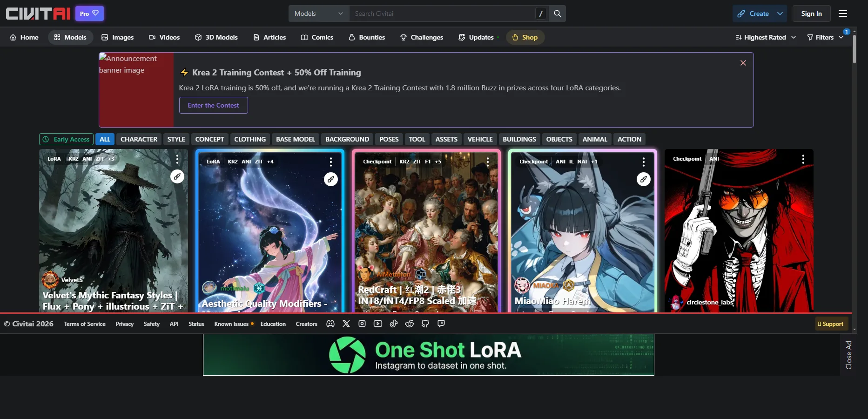Image resolution: width=868 pixels, height=419 pixels.
Task: Open options menu on RedCraft card
Action: [487, 162]
